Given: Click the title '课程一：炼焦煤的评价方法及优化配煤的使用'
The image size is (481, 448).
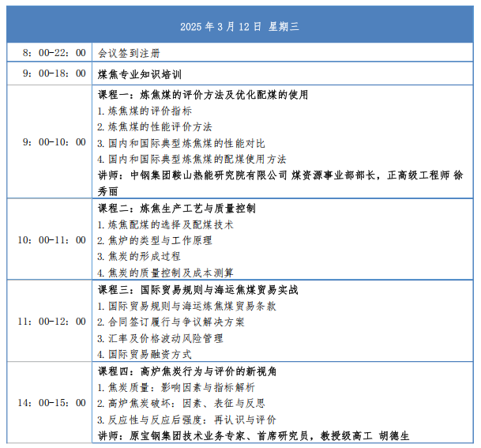Looking at the screenshot, I should point(203,95).
